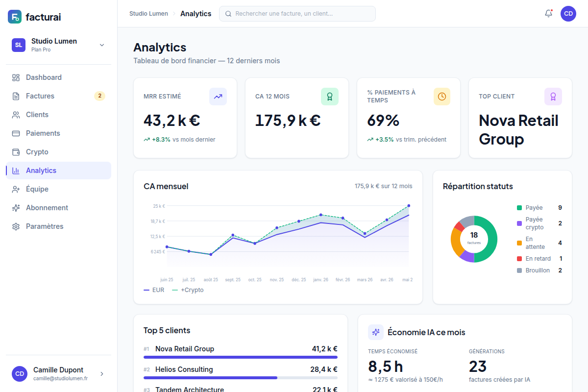Click the 23 générations value
Screen dimensions: 588x392
478,367
